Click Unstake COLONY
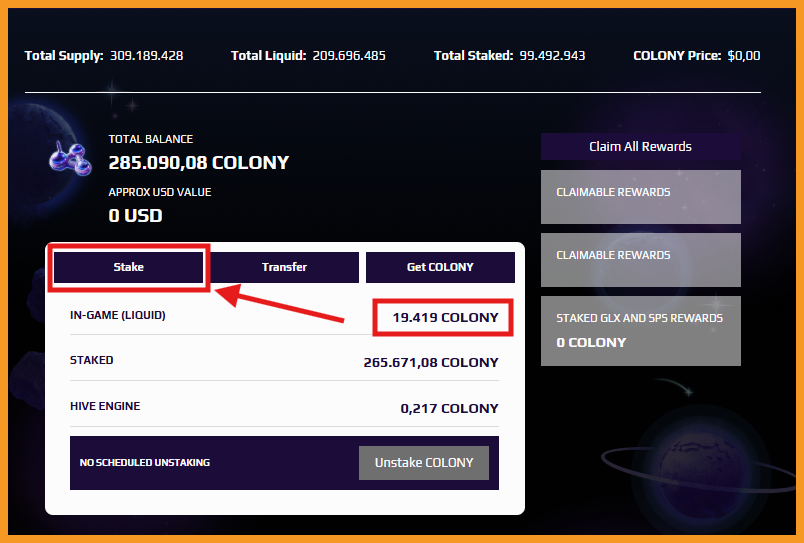804x543 pixels. (x=424, y=462)
